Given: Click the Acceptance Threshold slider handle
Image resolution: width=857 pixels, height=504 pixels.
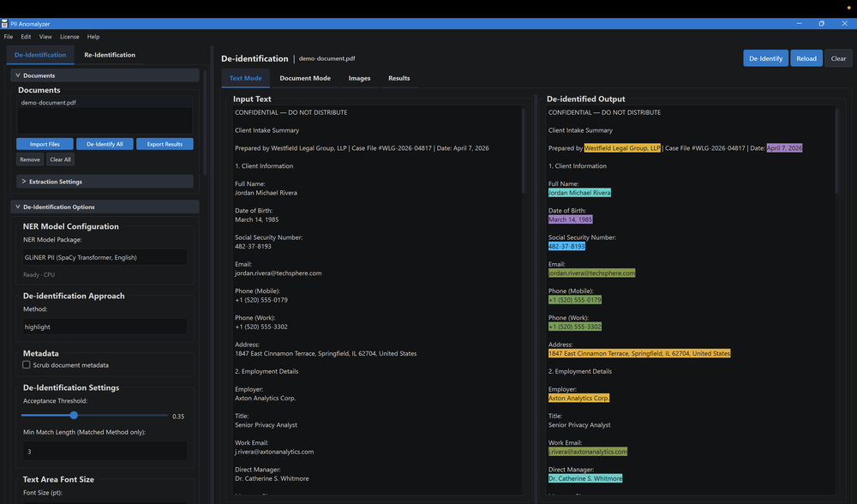Looking at the screenshot, I should tap(74, 416).
